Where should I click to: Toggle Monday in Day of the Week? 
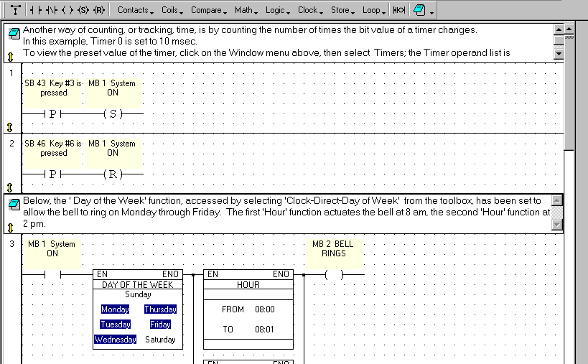pyautogui.click(x=115, y=309)
